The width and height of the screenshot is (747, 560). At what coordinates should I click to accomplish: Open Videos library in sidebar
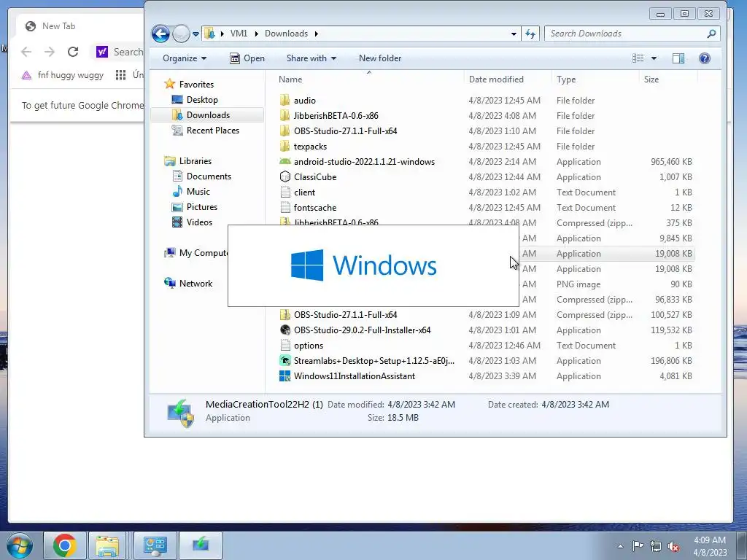[200, 222]
